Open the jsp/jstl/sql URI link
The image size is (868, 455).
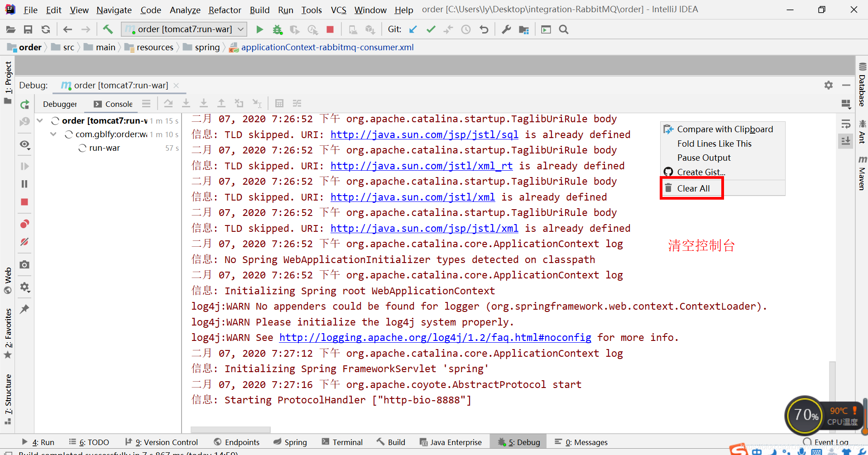[x=424, y=134]
